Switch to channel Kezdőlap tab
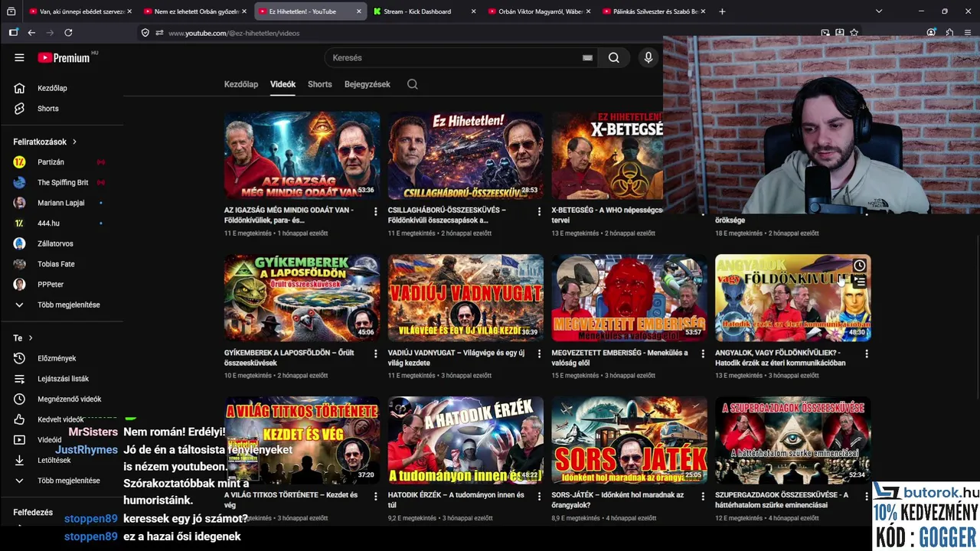980x551 pixels. 241,84
